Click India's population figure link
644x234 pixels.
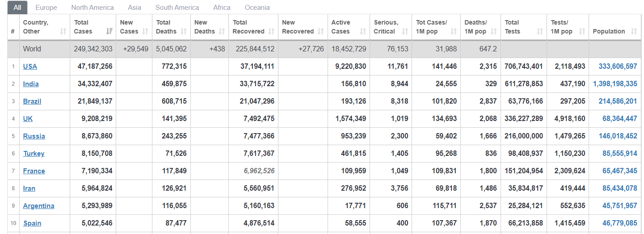coord(615,84)
